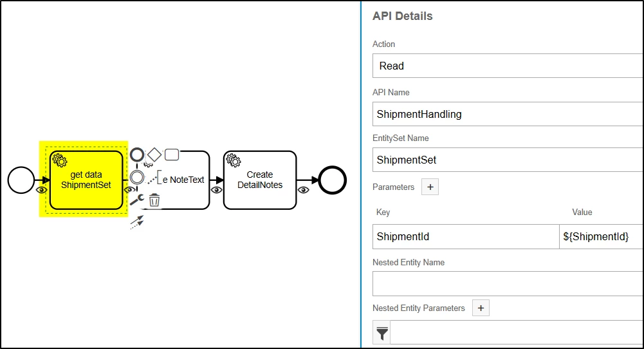644x349 pixels.
Task: Select the Create DetailNotes service task
Action: click(260, 180)
